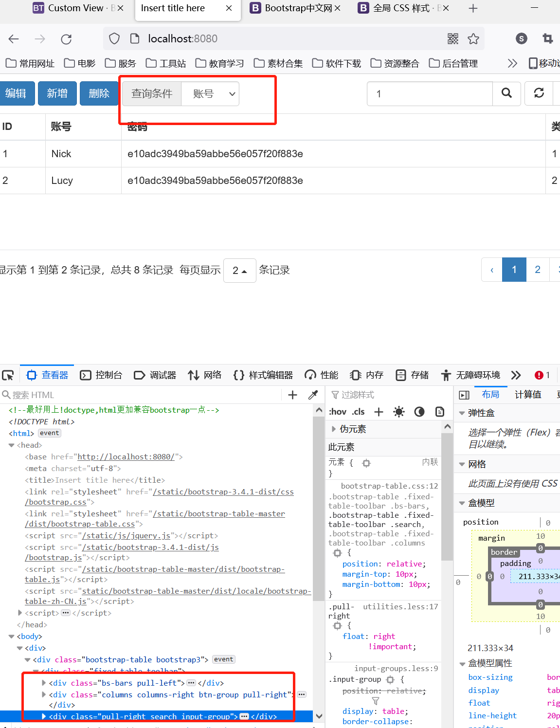Screen dimensions: 560x728
Task: Open the crop screenshot tool icon
Action: (548, 39)
